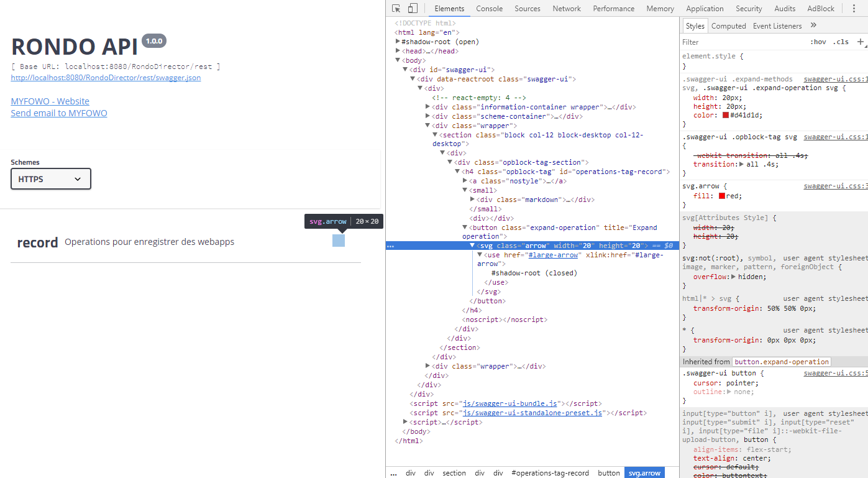
Task: Open the Computed styles tab
Action: (x=728, y=25)
